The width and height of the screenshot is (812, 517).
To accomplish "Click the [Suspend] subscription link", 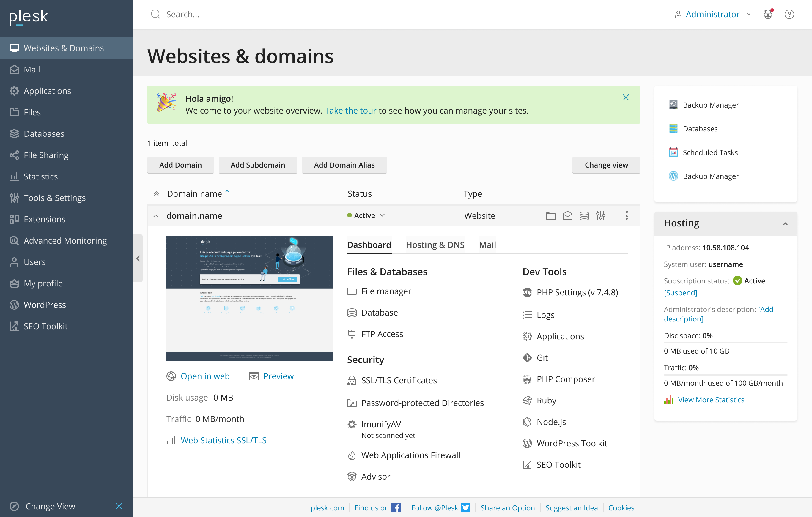I will point(680,293).
